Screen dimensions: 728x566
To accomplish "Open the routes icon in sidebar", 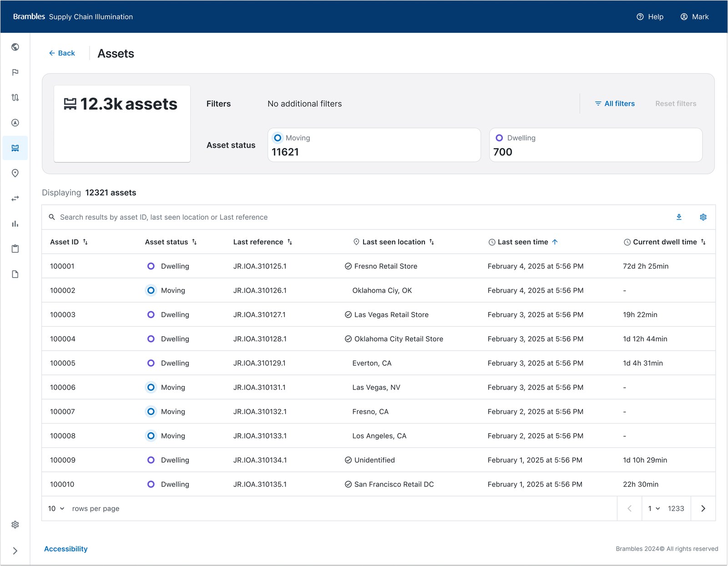I will point(15,97).
